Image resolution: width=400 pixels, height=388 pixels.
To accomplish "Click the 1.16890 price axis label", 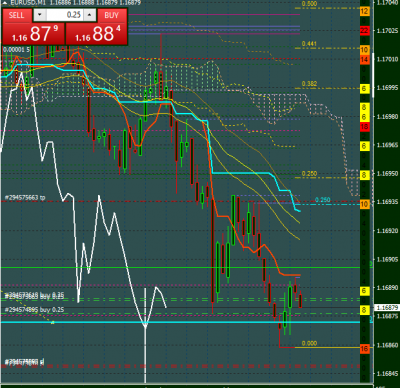I will coord(387,287).
